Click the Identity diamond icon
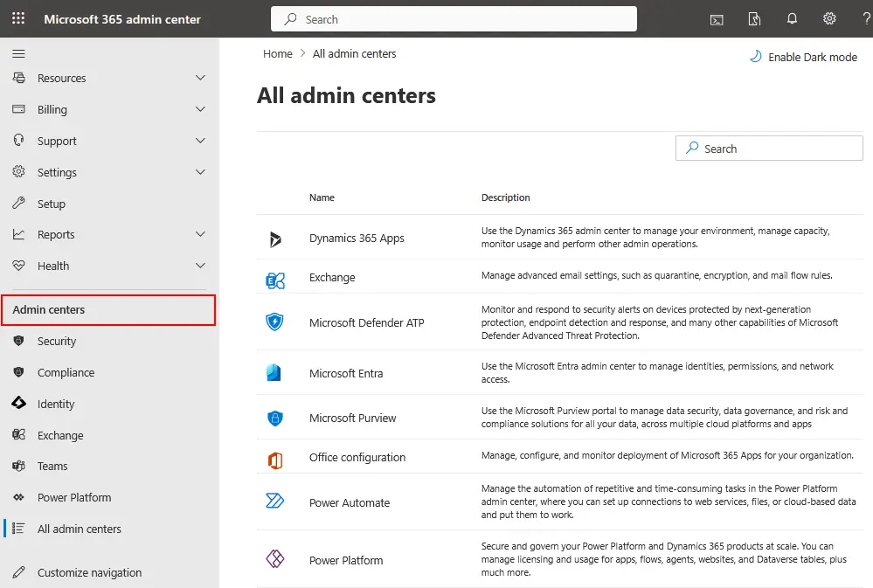The height and width of the screenshot is (588, 873). 18,403
